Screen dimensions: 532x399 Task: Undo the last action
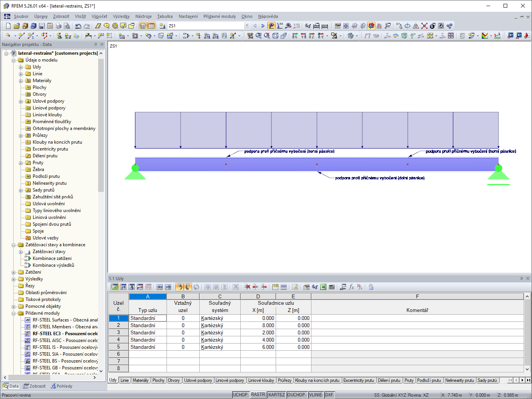pos(78,25)
